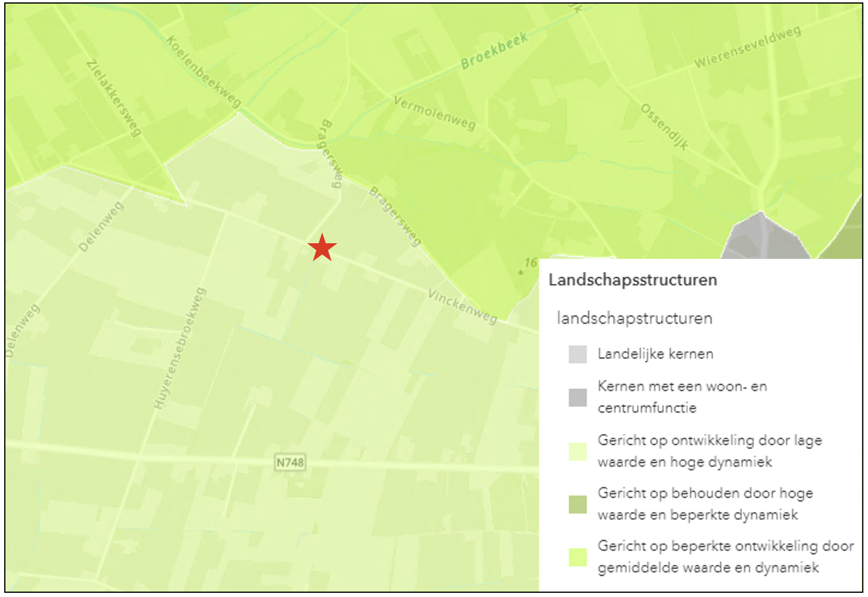Click 'Gericht op ontwikkeling door lage waarde' label
The image size is (868, 597).
click(x=710, y=451)
